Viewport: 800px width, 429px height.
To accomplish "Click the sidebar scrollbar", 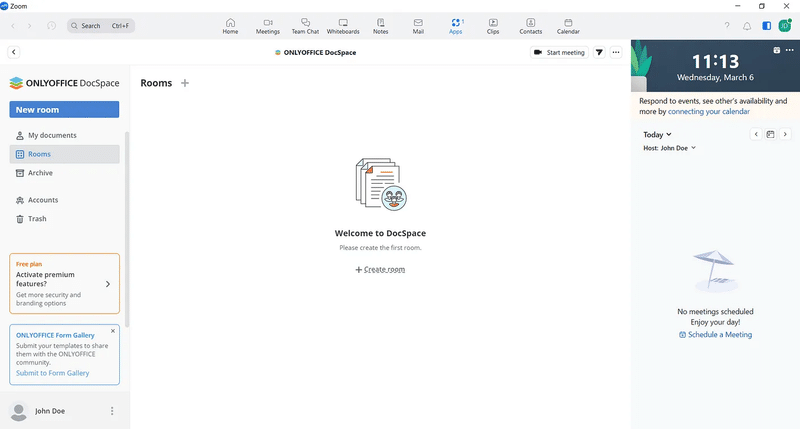I will tap(127, 230).
